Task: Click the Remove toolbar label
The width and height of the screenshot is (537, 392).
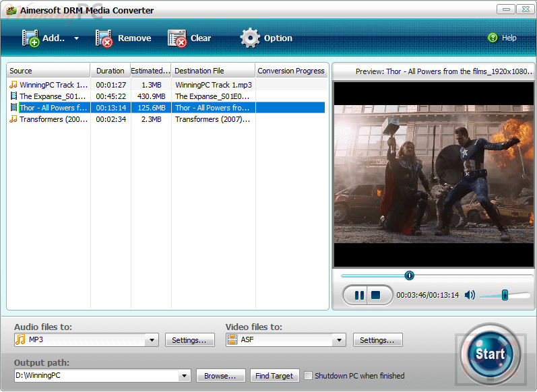Action: [x=135, y=38]
